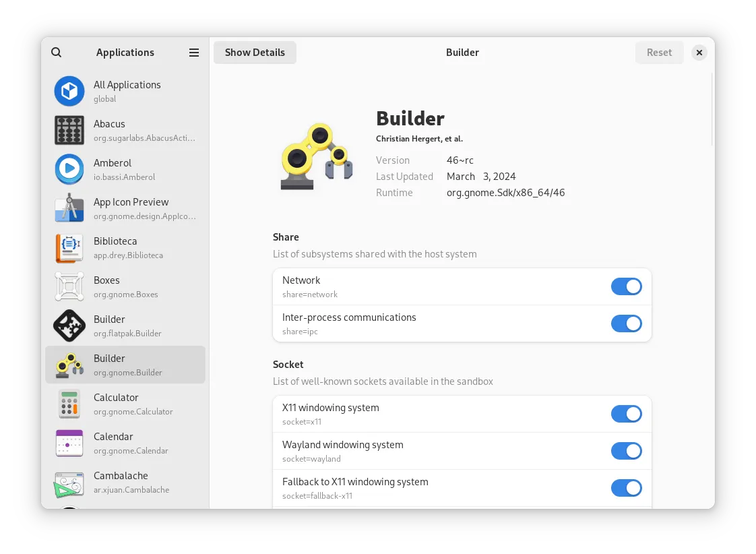Select the Abacus app icon

[x=69, y=130]
